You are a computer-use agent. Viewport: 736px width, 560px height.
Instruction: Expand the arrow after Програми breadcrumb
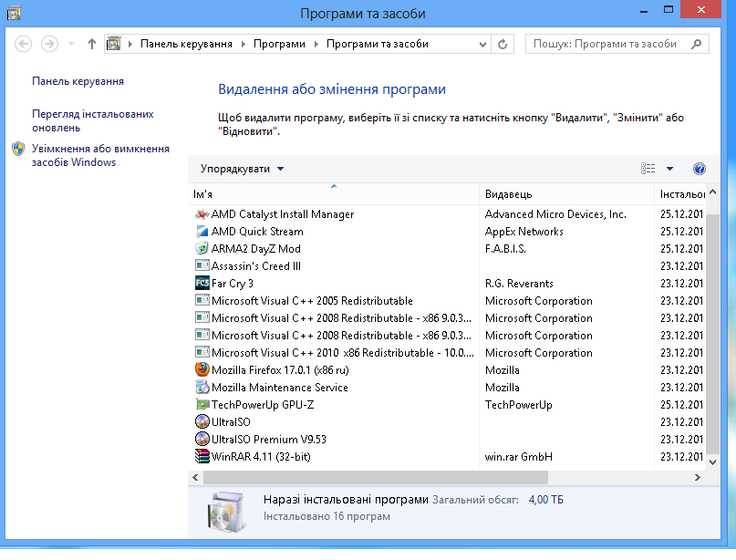(316, 44)
